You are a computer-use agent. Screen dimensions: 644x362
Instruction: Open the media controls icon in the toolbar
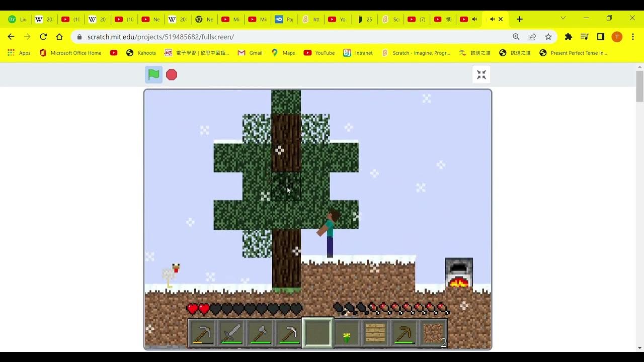584,37
